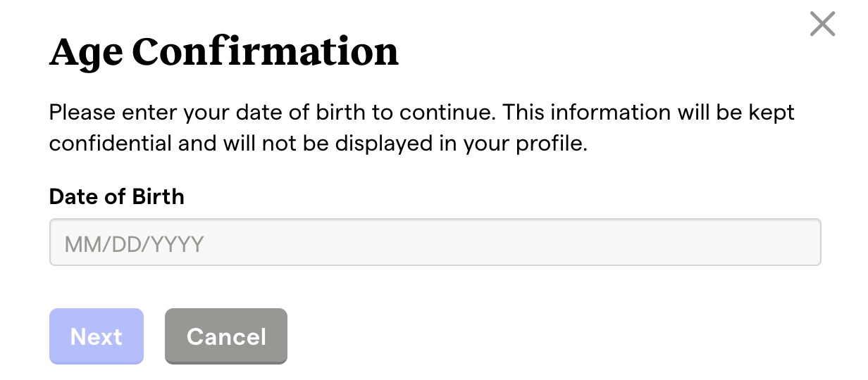Cancel the age confirmation

225,336
